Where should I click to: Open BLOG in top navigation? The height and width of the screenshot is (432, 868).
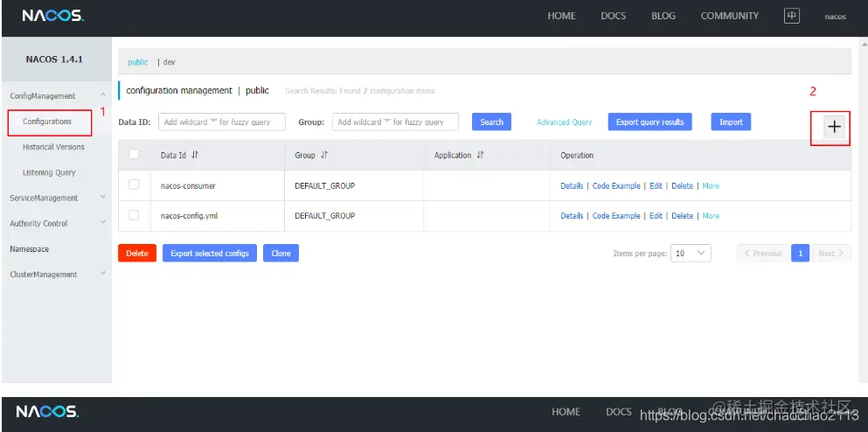click(663, 16)
